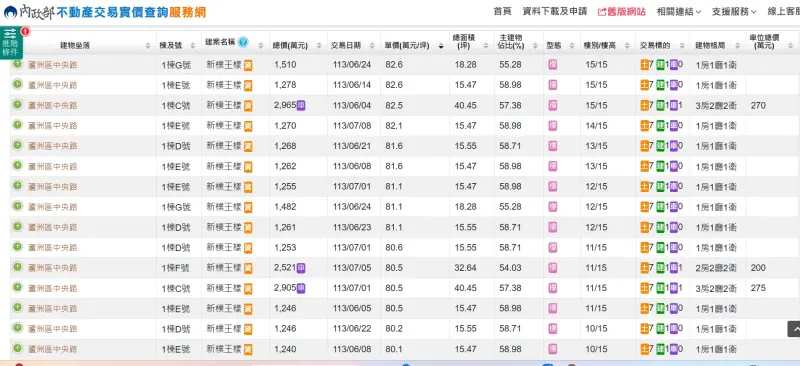This screenshot has width=800, height=366.
Task: Open the 排附條件 filter panel icon
Action: click(11, 43)
